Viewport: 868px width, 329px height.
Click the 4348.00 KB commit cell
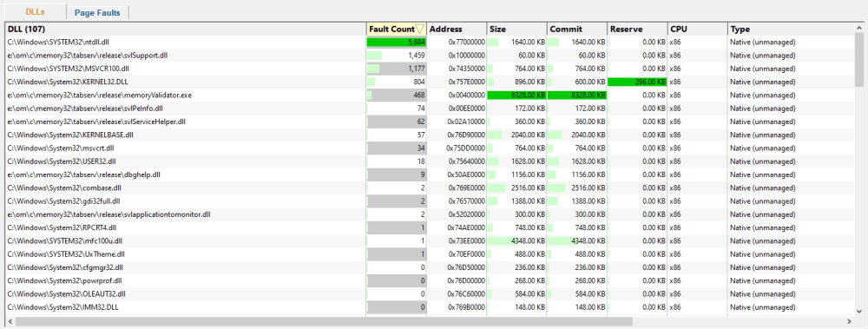coord(577,241)
